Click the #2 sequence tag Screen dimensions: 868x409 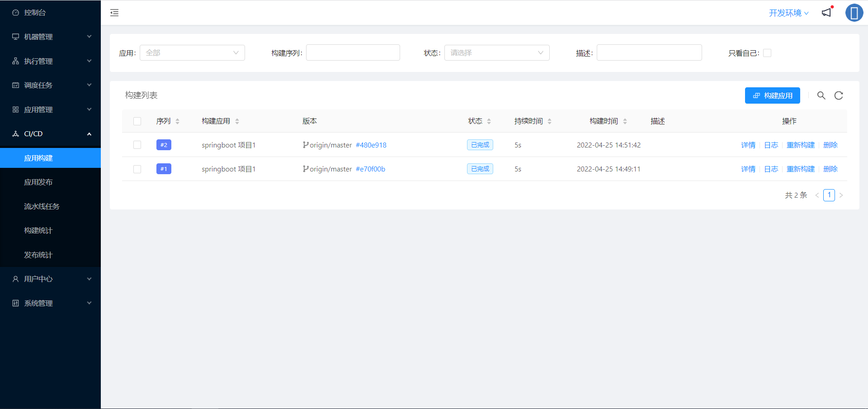164,145
